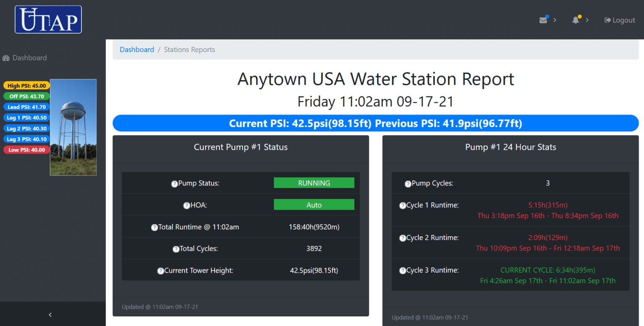
Task: Click the help icon next to Total Runtime
Action: tap(154, 227)
